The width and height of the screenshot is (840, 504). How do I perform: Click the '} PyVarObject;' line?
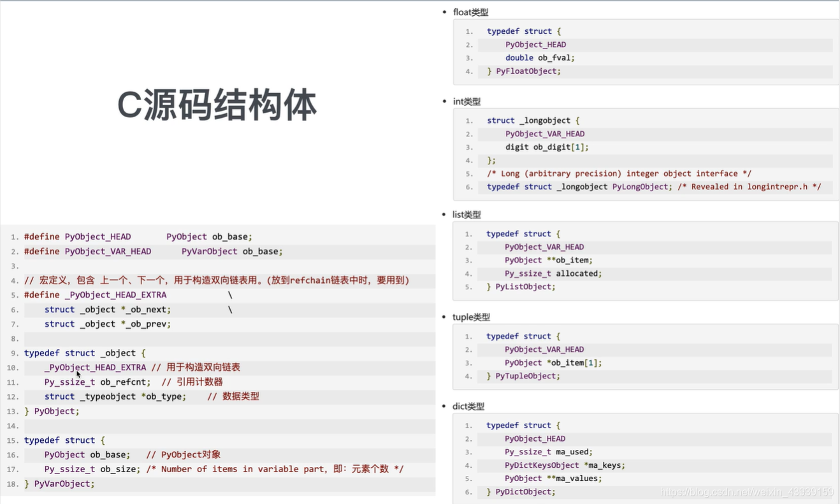(x=59, y=484)
